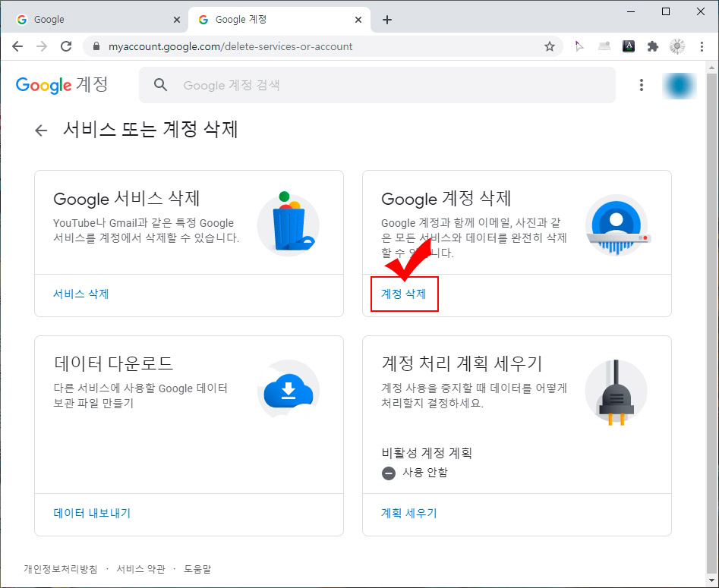Click the cursor arrow extension icon
The image size is (719, 588).
point(579,46)
